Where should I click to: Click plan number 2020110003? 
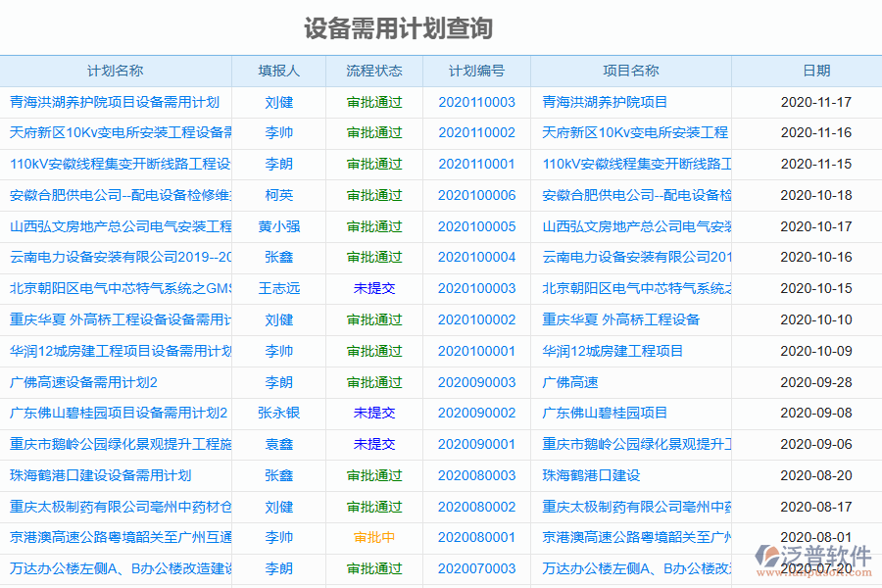pos(476,102)
